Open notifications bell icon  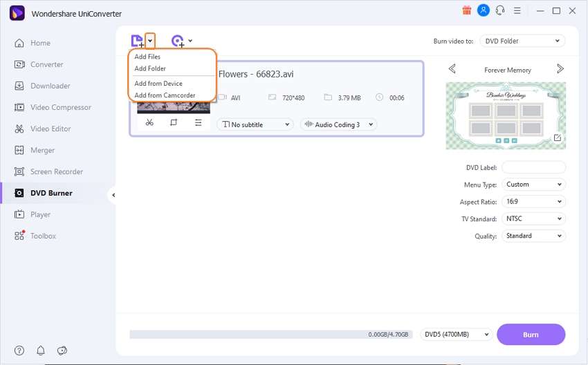pos(41,350)
